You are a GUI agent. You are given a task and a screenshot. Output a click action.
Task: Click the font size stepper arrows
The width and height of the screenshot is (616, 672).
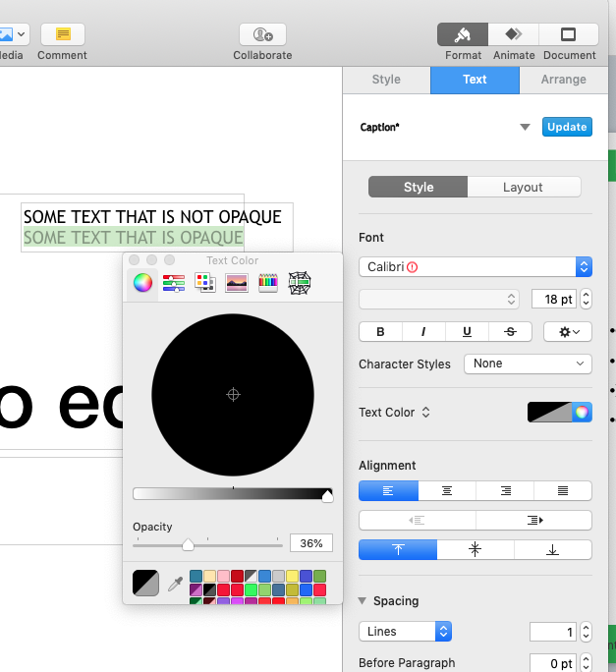tap(586, 299)
